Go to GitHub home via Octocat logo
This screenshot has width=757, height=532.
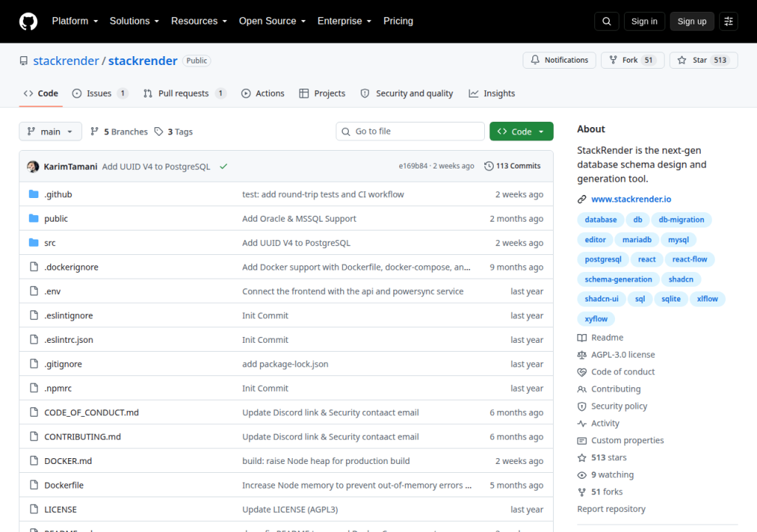coord(29,21)
